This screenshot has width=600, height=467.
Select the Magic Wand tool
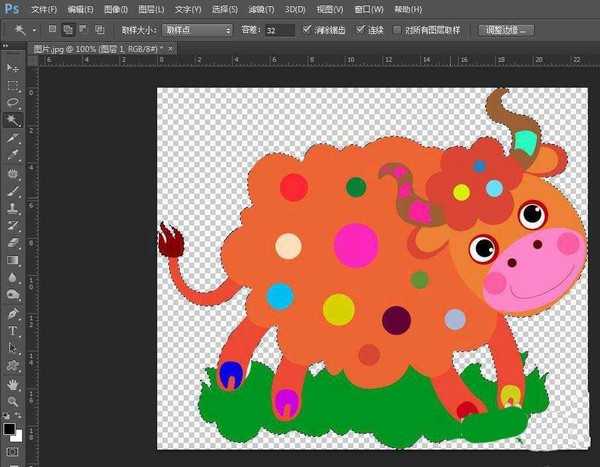click(x=14, y=121)
